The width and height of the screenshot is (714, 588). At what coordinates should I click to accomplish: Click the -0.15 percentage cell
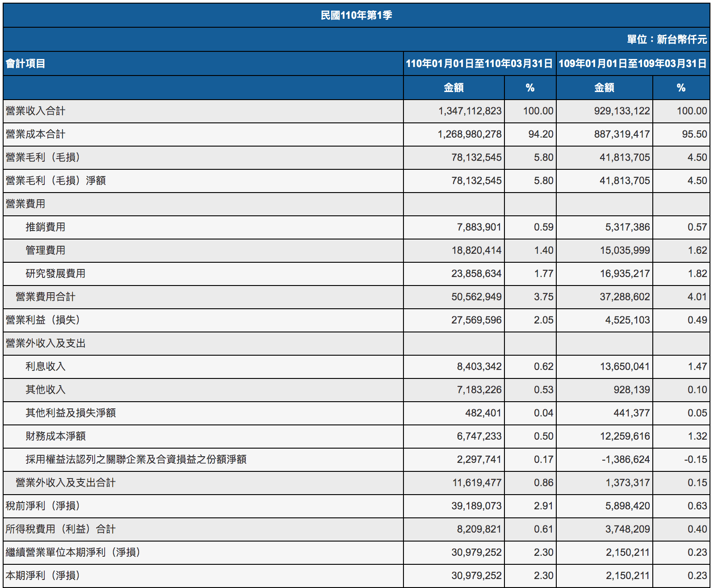696,459
